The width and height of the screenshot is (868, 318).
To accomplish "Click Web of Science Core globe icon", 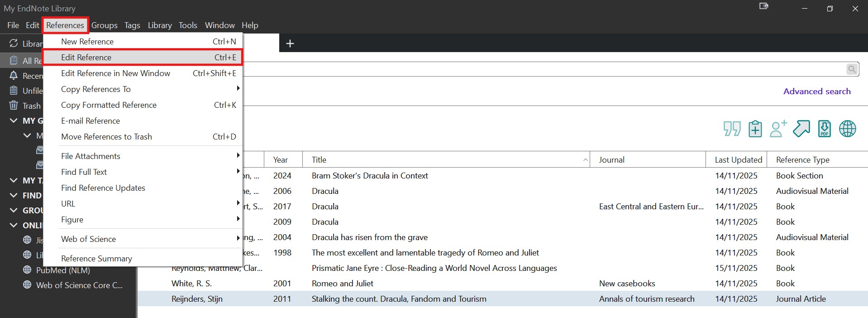I will coord(27,285).
